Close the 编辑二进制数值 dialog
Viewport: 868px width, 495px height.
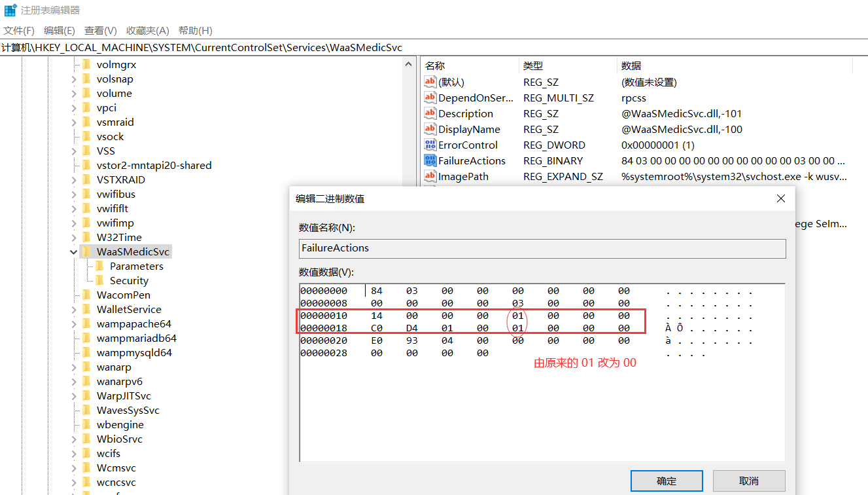(x=780, y=198)
